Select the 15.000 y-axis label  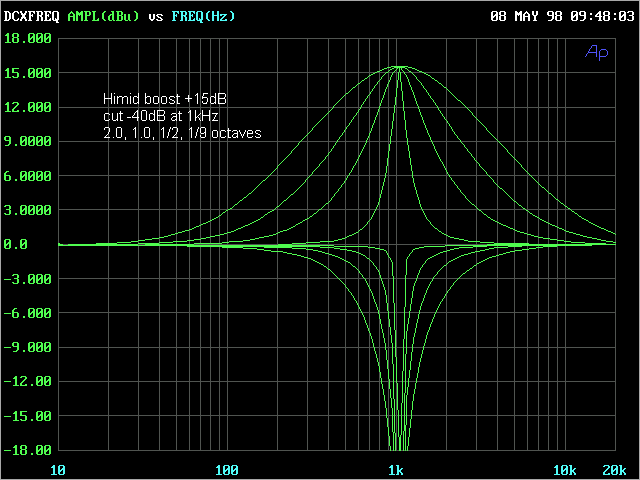(x=27, y=73)
